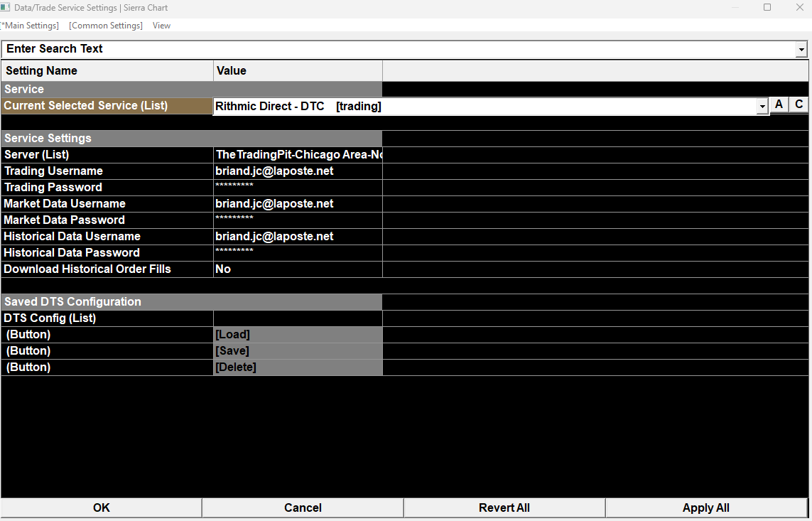Click the Cancel button
812x521 pixels.
tap(303, 508)
